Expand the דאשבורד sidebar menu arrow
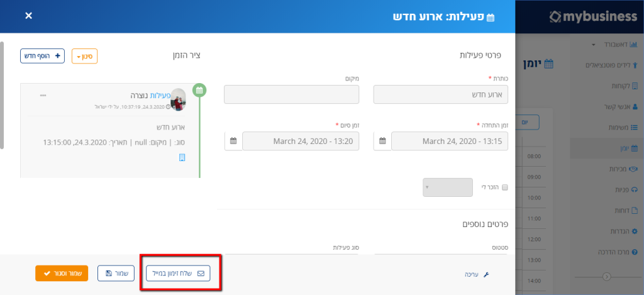This screenshot has width=644, height=295. tap(594, 45)
